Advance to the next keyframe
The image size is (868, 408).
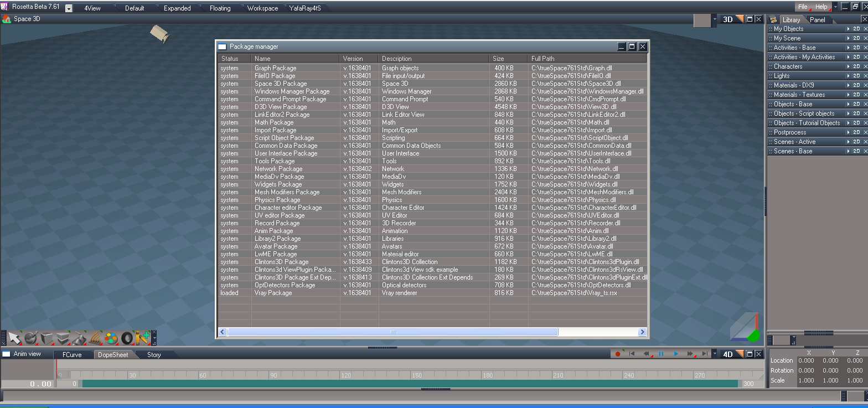[690, 354]
